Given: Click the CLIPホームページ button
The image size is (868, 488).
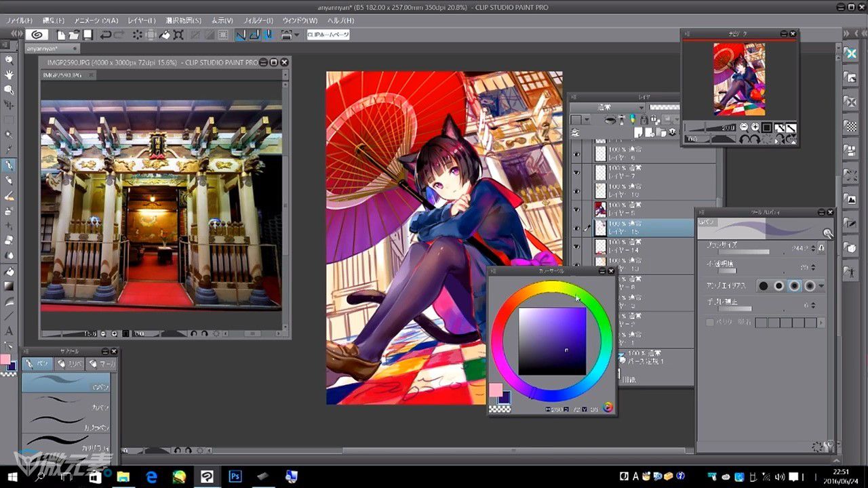Looking at the screenshot, I should (328, 35).
